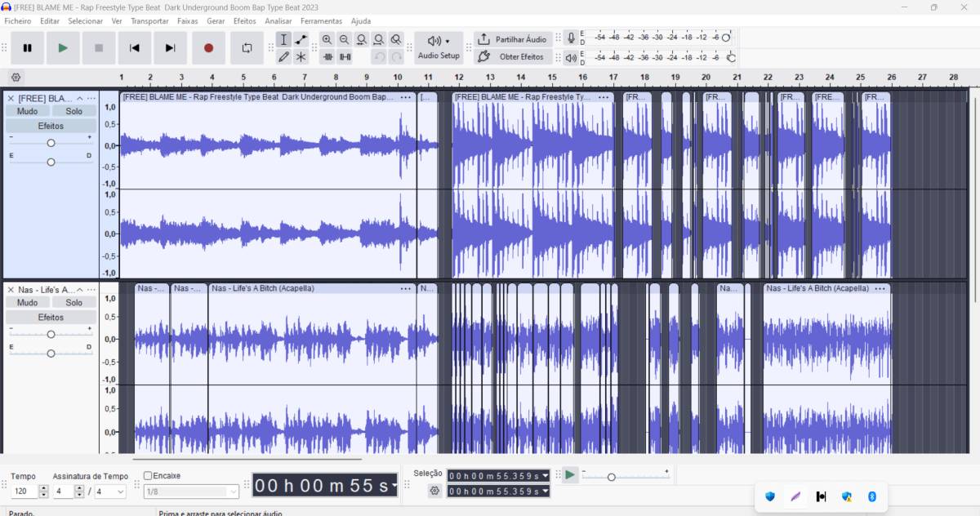Start recording with the red Record button
Viewport: 980px width, 516px height.
coord(208,48)
